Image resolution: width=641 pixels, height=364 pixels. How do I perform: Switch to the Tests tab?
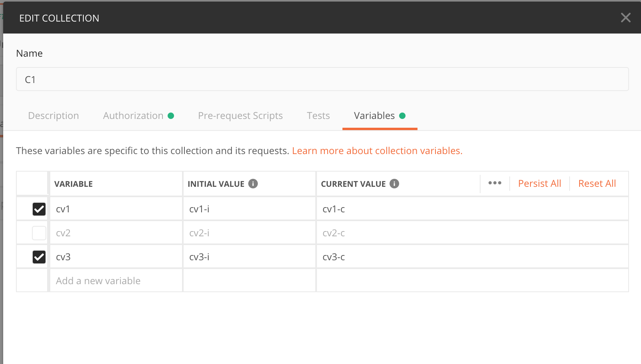pos(318,116)
